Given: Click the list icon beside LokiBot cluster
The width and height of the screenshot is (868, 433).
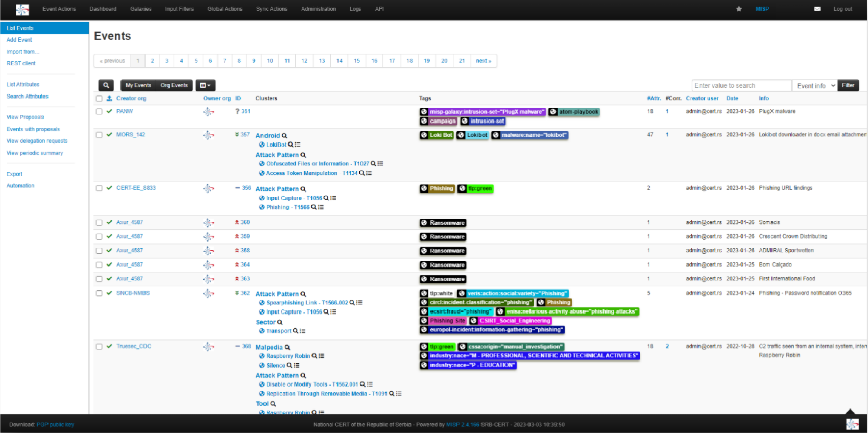Looking at the screenshot, I should pos(298,145).
